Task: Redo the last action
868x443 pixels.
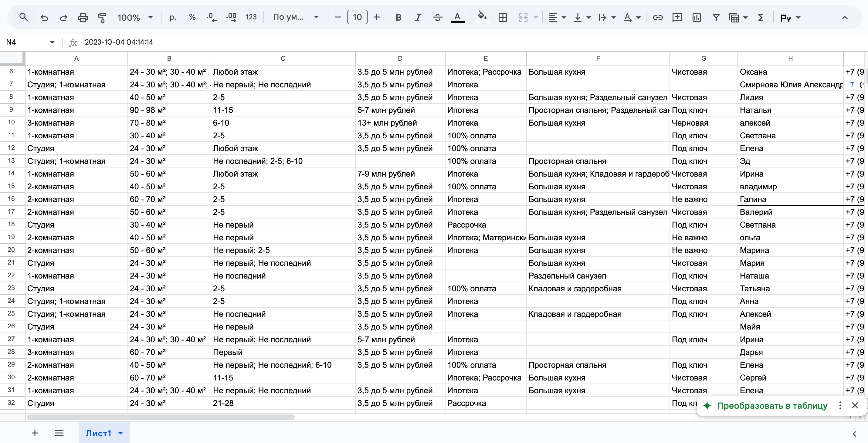Action: [x=63, y=17]
